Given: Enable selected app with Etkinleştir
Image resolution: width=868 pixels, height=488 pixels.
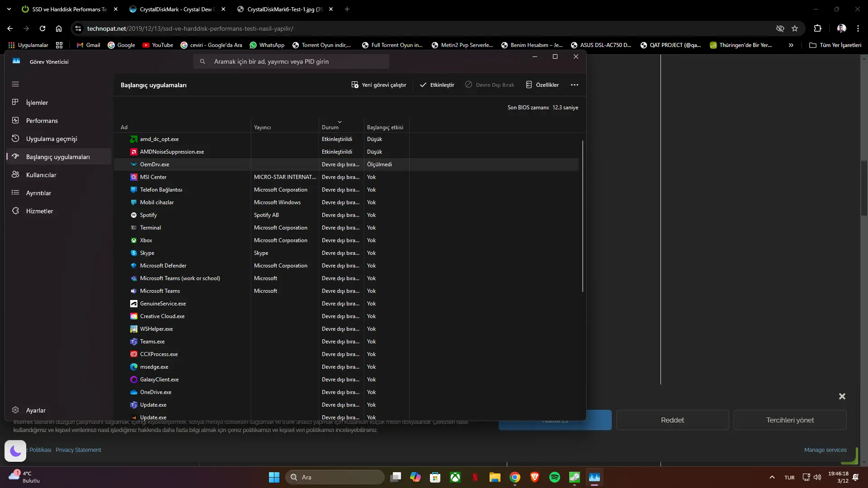Looking at the screenshot, I should [x=437, y=85].
